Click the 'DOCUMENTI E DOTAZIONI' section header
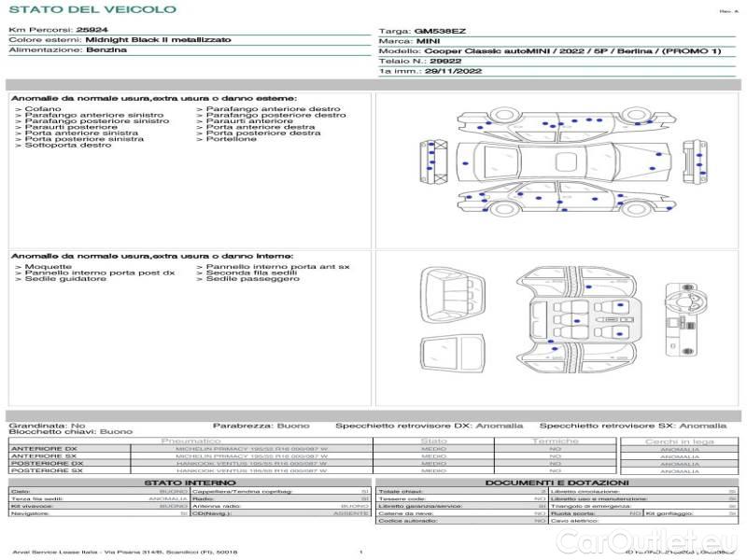The width and height of the screenshot is (747, 560). [556, 483]
